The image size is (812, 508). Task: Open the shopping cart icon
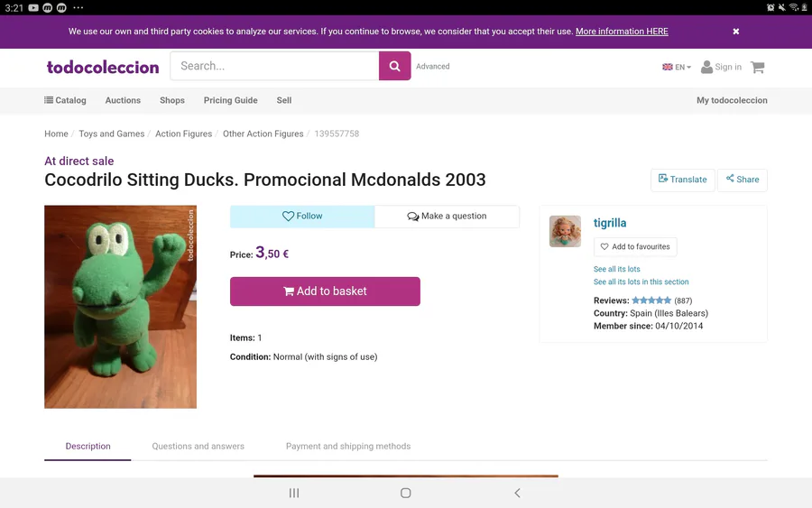757,67
